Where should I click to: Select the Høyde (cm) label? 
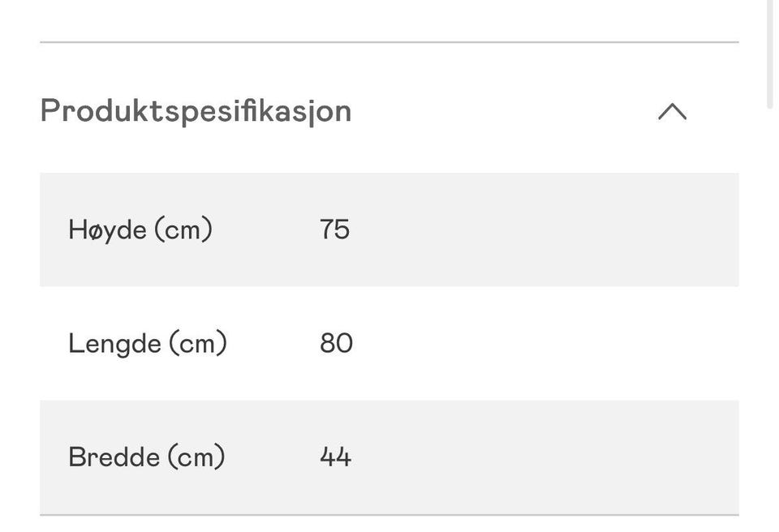(140, 230)
